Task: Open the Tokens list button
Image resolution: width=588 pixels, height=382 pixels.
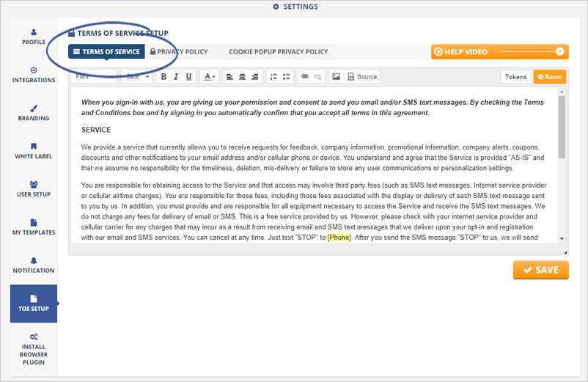Action: click(x=515, y=77)
